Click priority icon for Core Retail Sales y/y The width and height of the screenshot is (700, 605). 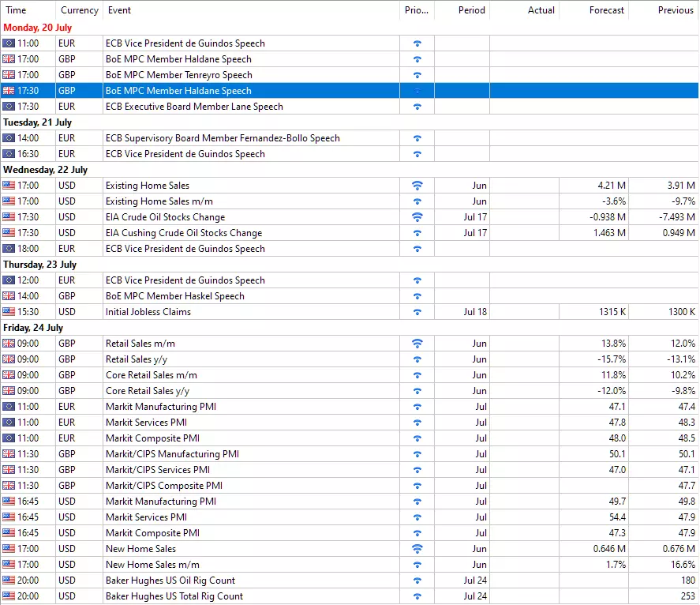tap(417, 392)
